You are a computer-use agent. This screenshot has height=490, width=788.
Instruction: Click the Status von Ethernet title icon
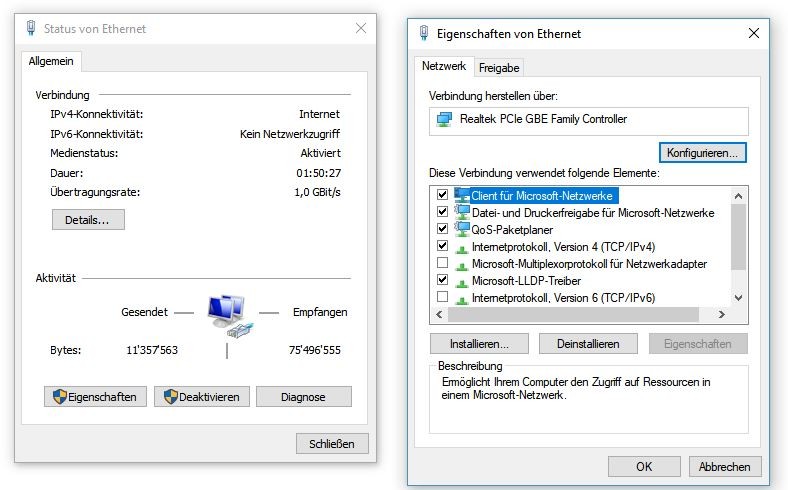click(x=31, y=29)
